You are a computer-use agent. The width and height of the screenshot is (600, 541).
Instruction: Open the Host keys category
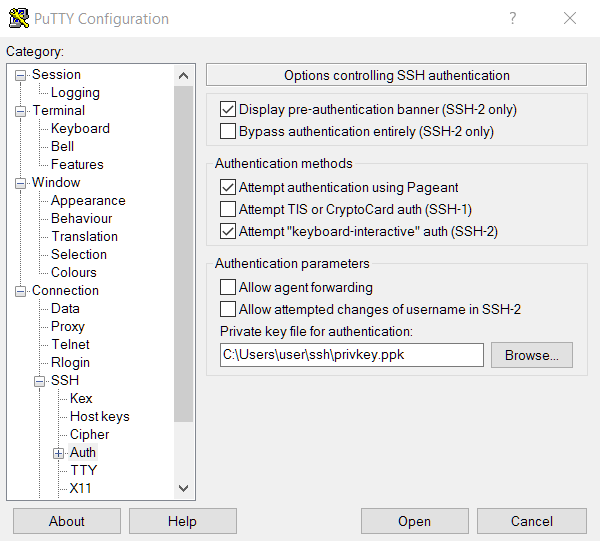pyautogui.click(x=99, y=416)
